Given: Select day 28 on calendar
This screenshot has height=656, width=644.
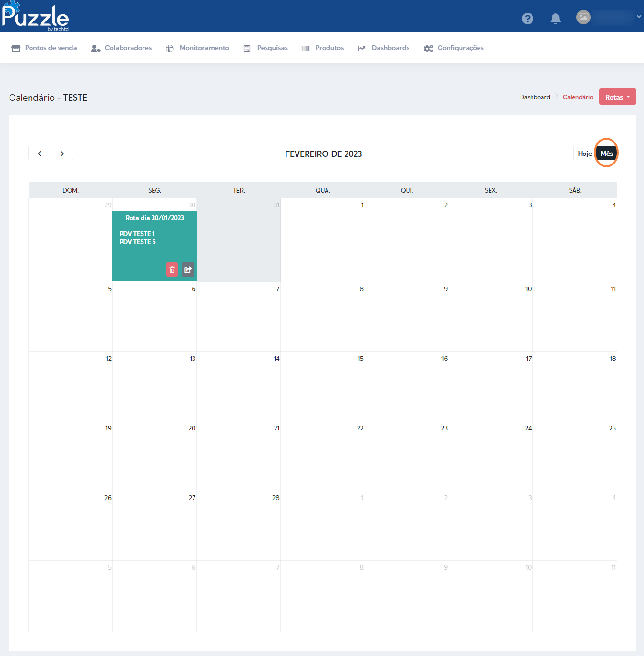Looking at the screenshot, I should (239, 525).
